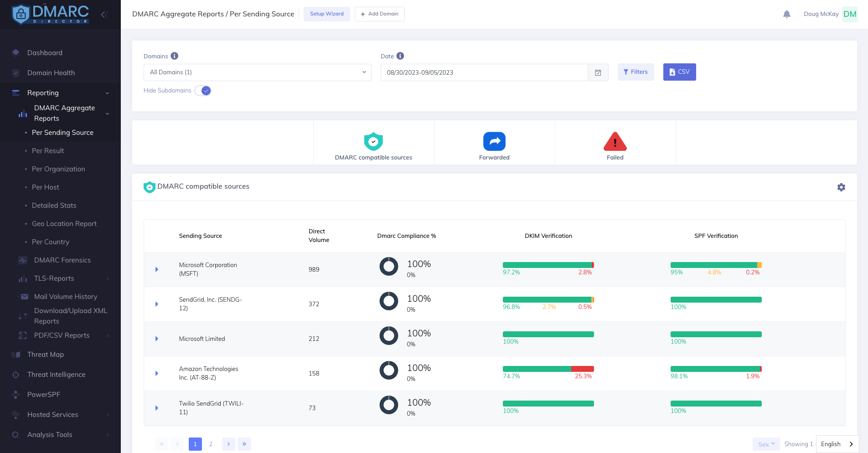
Task: Select the Failed warning triangle icon
Action: [x=615, y=141]
